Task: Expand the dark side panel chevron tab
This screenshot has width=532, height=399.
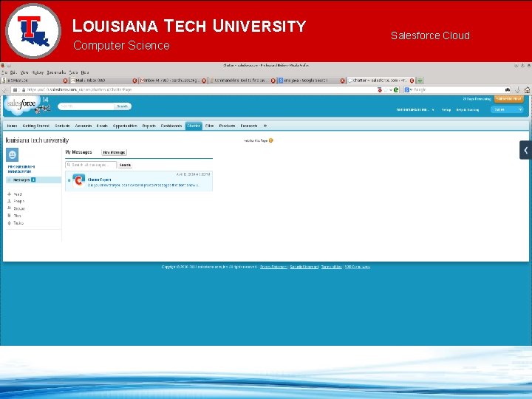Action: (x=525, y=150)
